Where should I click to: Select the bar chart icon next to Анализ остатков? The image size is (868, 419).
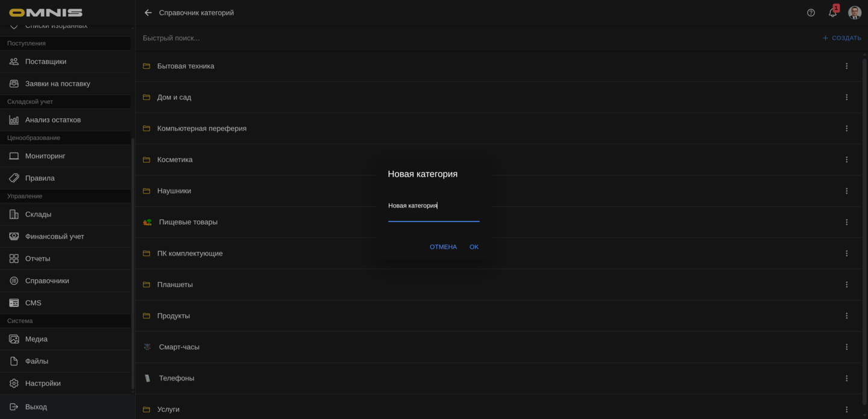[13, 119]
